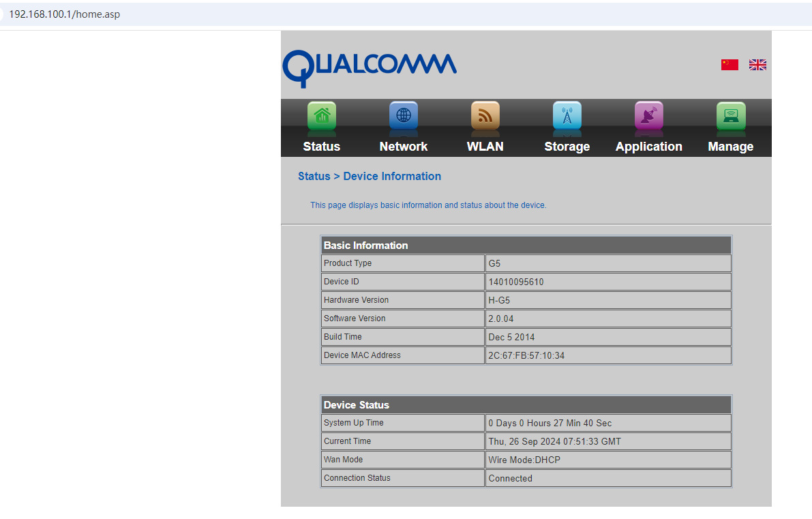This screenshot has width=812, height=519.
Task: Open the Application menu label
Action: coord(649,147)
